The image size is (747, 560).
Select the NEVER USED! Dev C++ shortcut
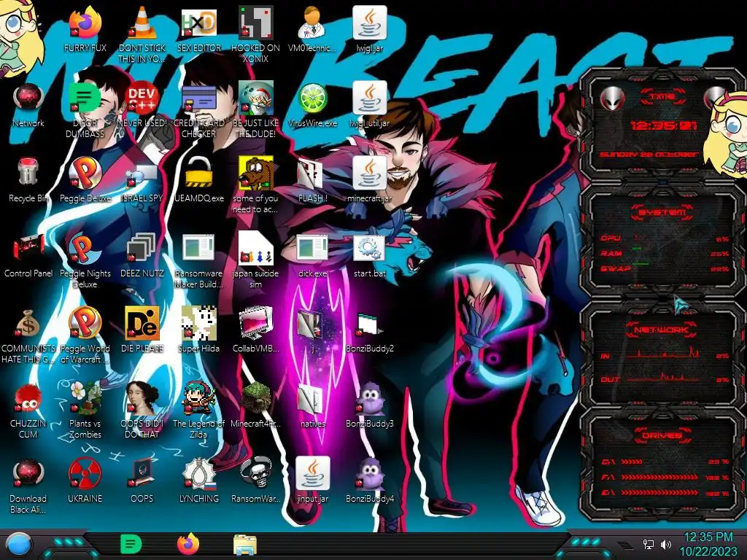pyautogui.click(x=142, y=105)
